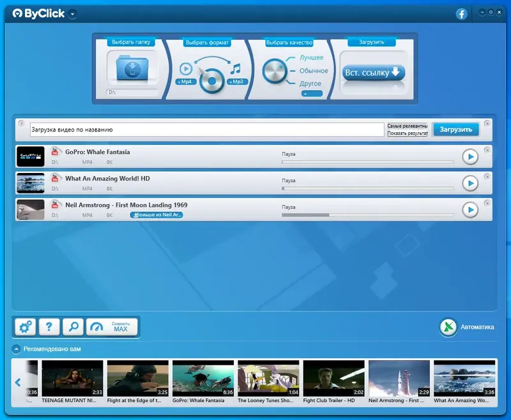Screen dimensions: 511x420
Task: Remove What An Amazing World! HD row
Action: [x=487, y=176]
